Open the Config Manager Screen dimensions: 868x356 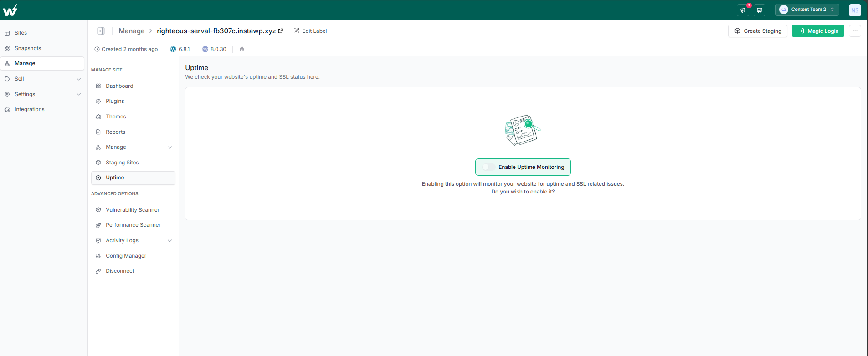click(133, 256)
